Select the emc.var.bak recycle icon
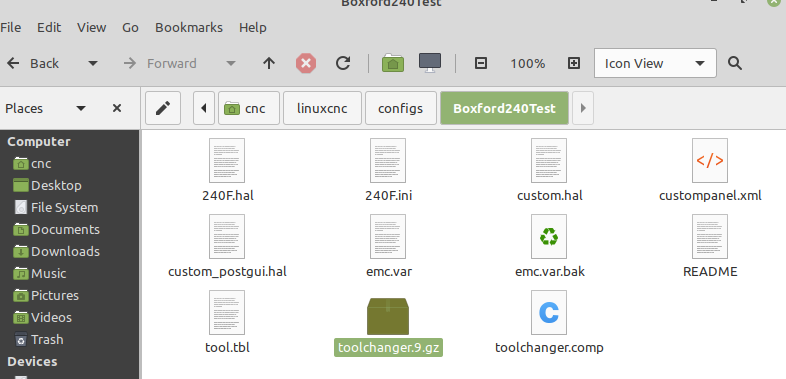Image resolution: width=786 pixels, height=379 pixels. [x=549, y=237]
